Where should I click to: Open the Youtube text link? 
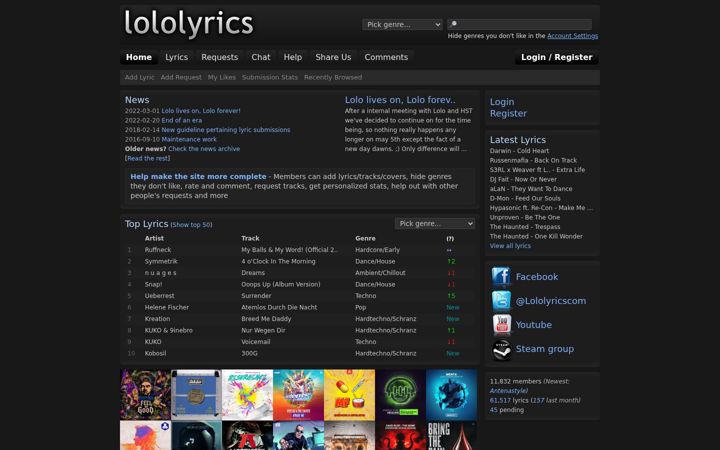[x=534, y=325]
